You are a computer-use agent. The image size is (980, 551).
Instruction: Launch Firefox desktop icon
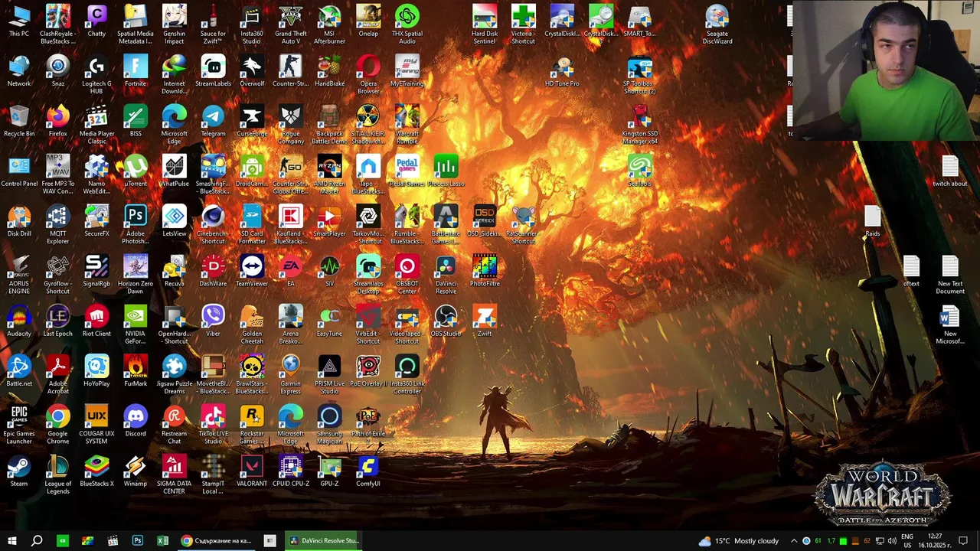[57, 121]
